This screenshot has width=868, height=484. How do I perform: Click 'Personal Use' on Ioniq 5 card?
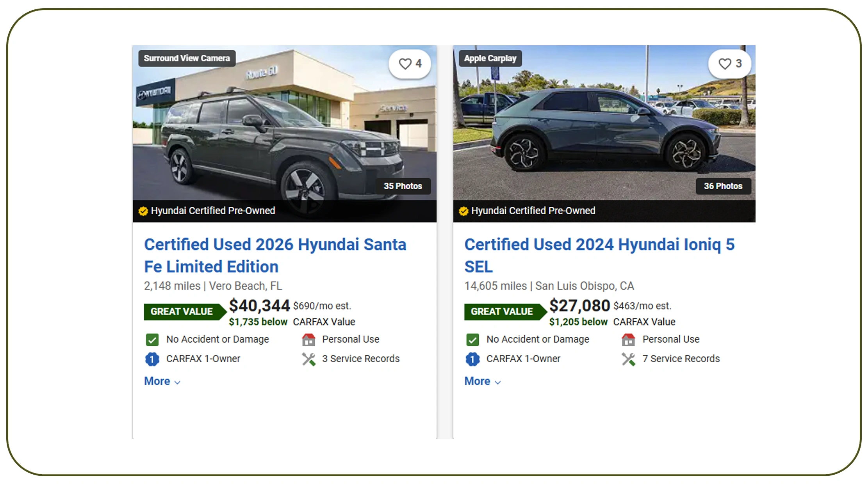(671, 339)
